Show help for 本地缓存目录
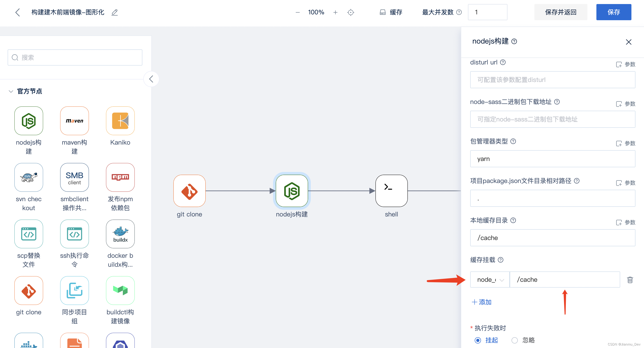The height and width of the screenshot is (348, 644). [513, 220]
